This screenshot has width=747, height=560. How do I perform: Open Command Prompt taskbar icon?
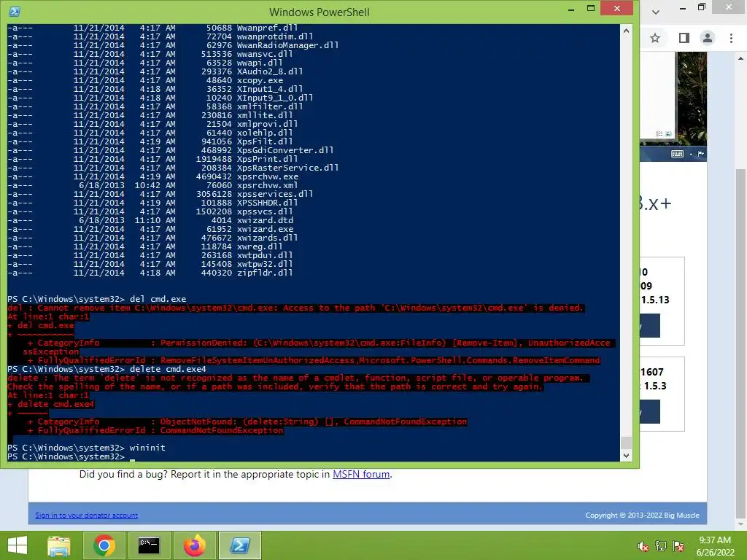pos(149,545)
